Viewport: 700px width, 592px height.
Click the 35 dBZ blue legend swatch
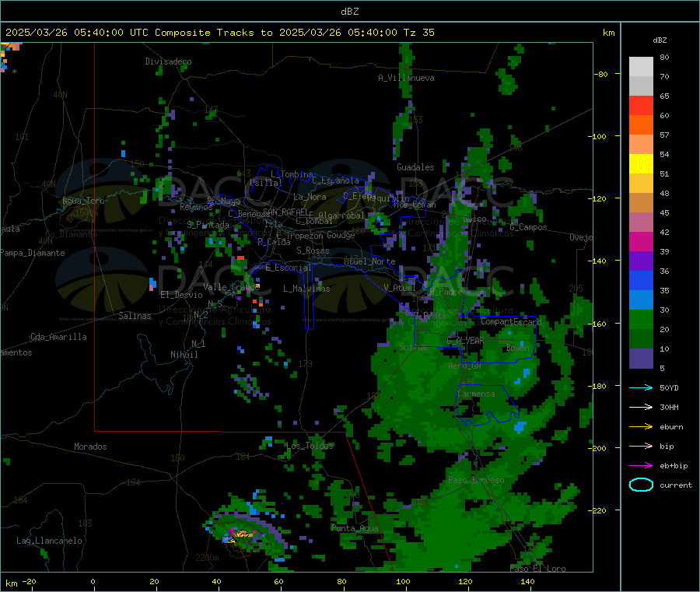tap(641, 280)
